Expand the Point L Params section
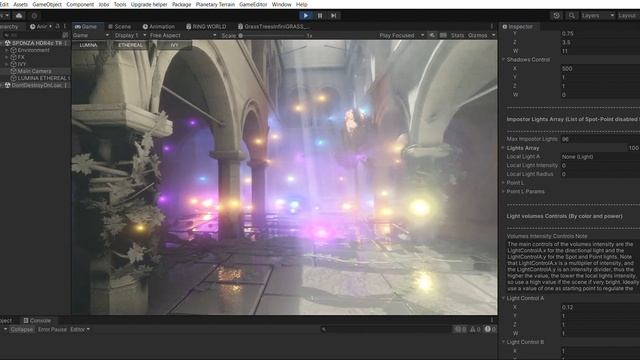 click(x=503, y=191)
